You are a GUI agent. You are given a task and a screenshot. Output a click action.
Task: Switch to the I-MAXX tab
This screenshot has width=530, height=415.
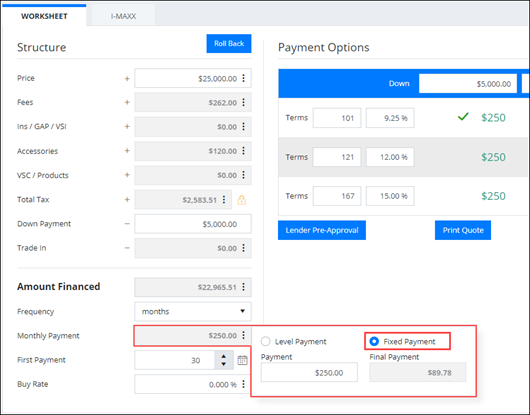point(123,16)
